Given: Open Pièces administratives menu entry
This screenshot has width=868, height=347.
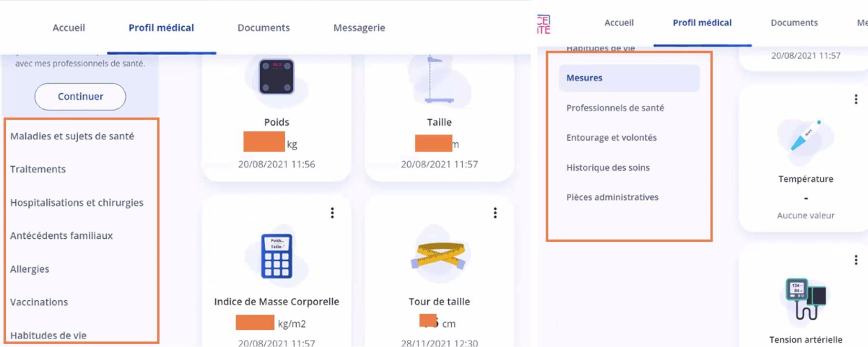Looking at the screenshot, I should pyautogui.click(x=612, y=197).
